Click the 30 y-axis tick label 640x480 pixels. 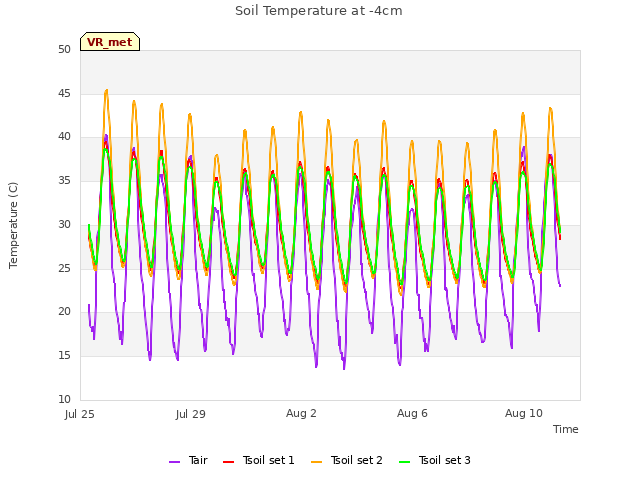(64, 224)
